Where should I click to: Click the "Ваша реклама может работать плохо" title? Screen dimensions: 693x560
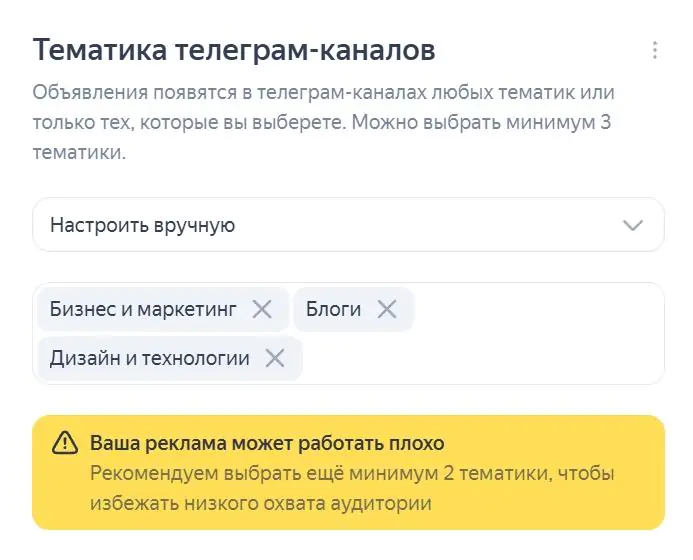click(267, 443)
